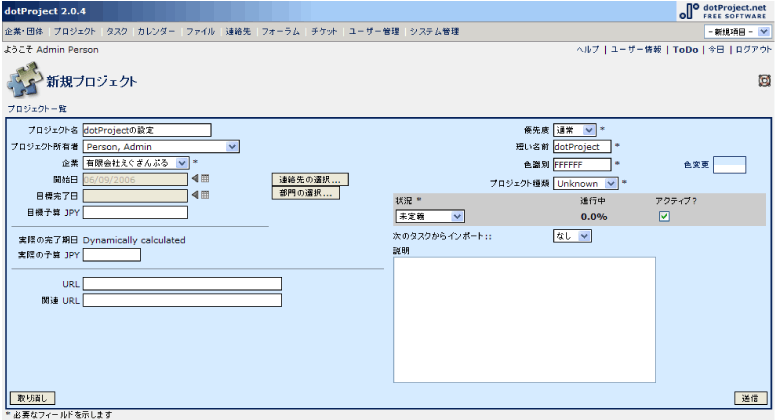This screenshot has height=420, width=780.
Task: Click the color swatch next to 色変更
Action: (x=729, y=165)
